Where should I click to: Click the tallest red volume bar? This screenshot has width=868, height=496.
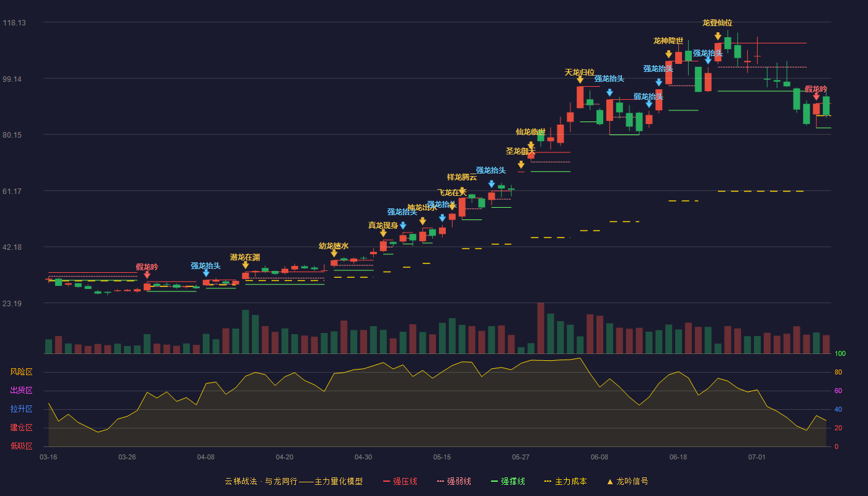541,329
